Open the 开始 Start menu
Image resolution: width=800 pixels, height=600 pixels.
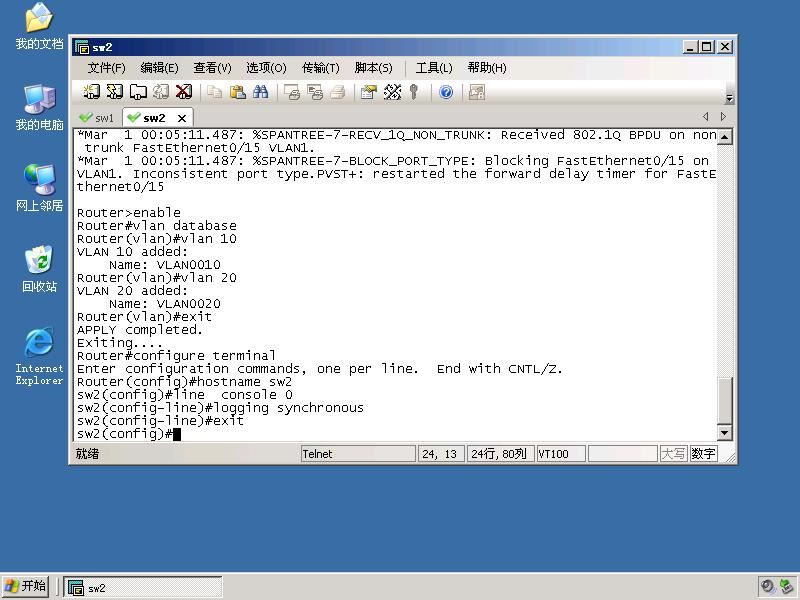[x=26, y=587]
